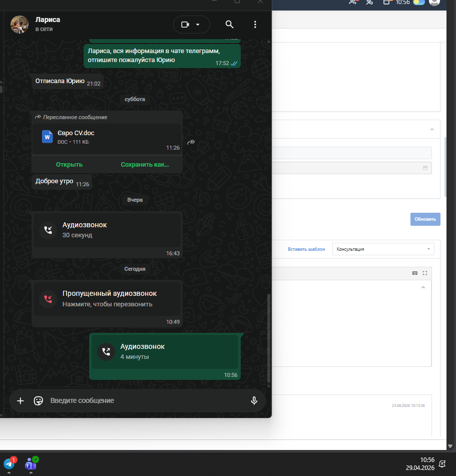Click the 'суббота' date separator
Viewport: 456px width, 476px height.
[135, 99]
